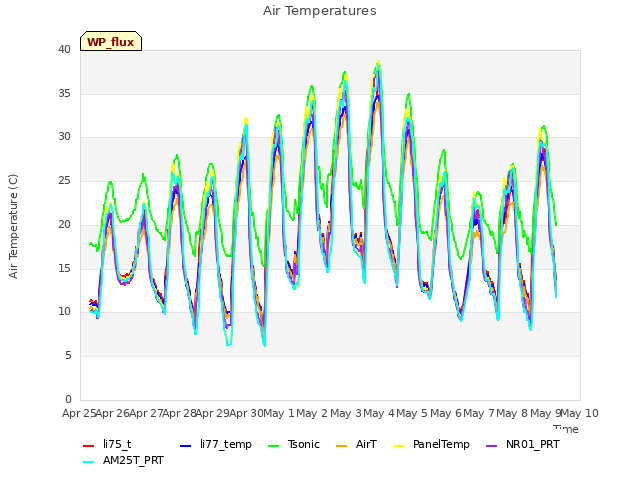
Task: Click the Air Temperatures chart title
Action: click(x=320, y=11)
